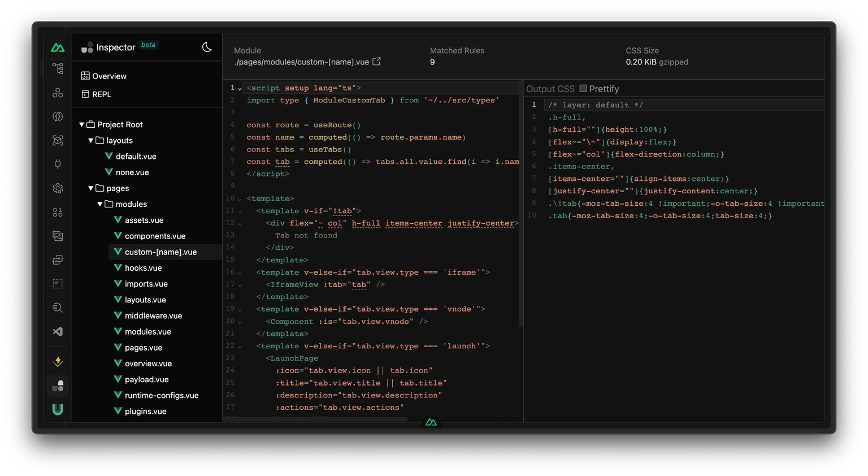This screenshot has height=476, width=868.
Task: Collapse the modules folder under pages
Action: tap(99, 204)
